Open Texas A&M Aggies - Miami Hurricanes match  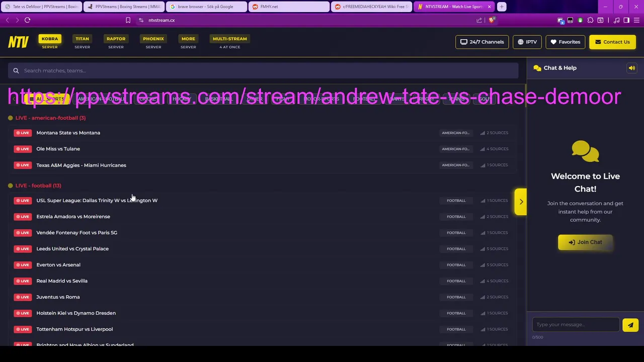pos(81,165)
